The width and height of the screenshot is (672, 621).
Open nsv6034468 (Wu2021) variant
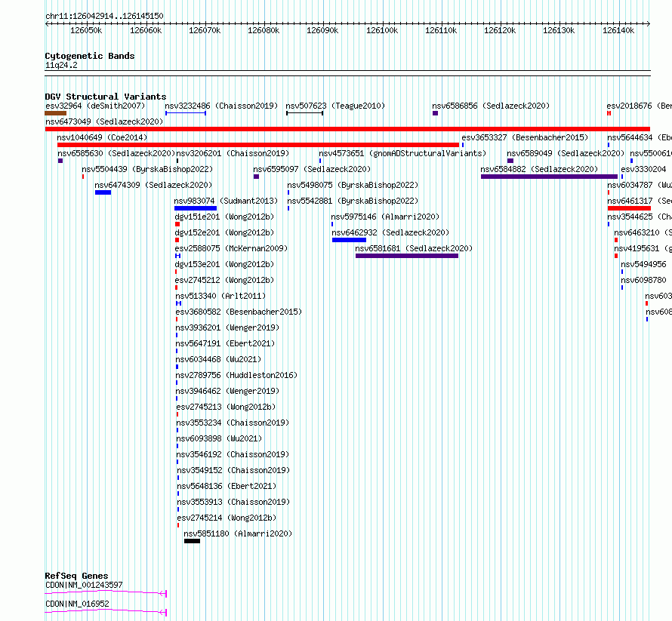click(x=218, y=359)
